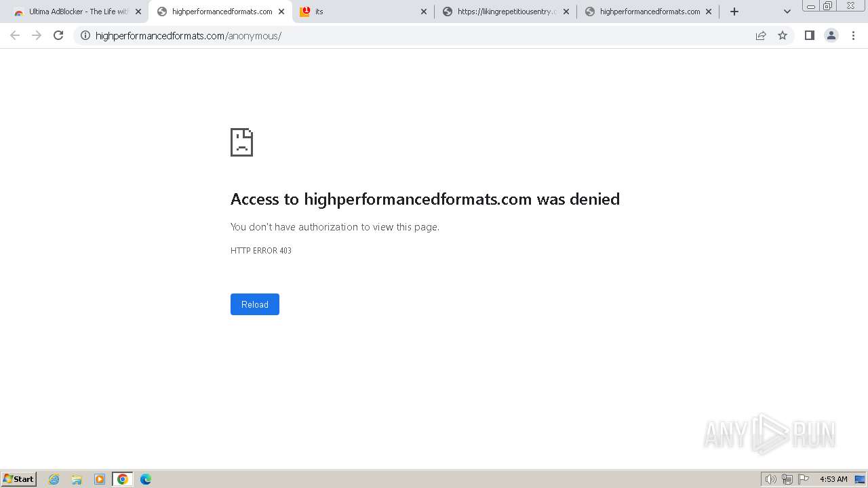Launch Microsoft Edge from taskbar

coord(146,479)
